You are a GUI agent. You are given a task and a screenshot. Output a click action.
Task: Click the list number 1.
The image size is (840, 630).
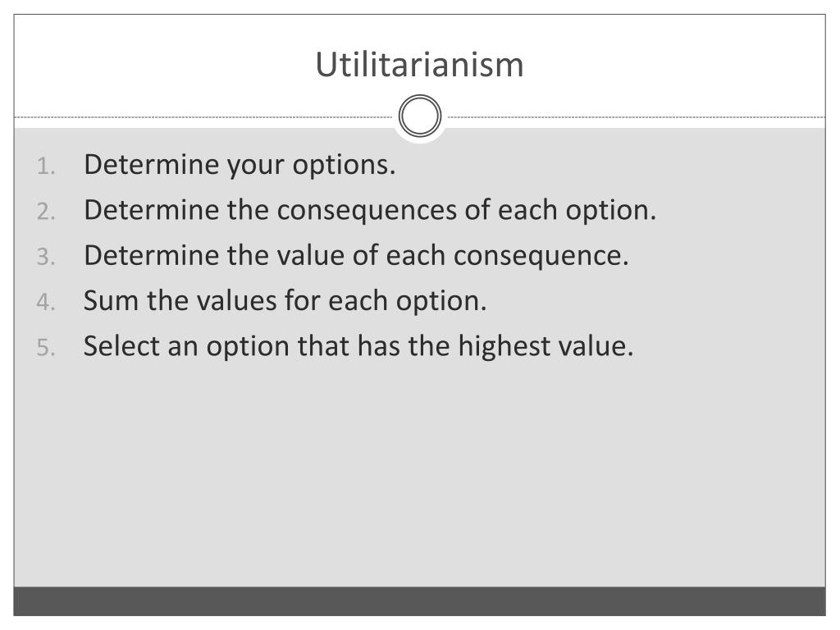pyautogui.click(x=46, y=166)
